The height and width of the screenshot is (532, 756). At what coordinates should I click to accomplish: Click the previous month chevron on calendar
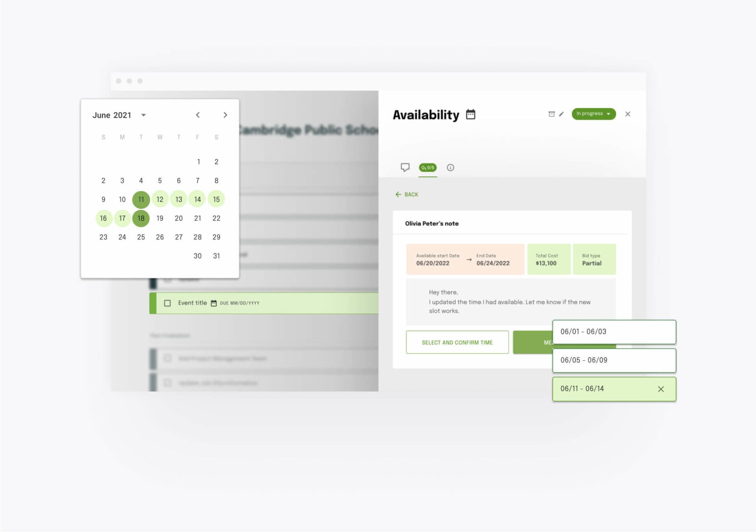click(x=198, y=115)
